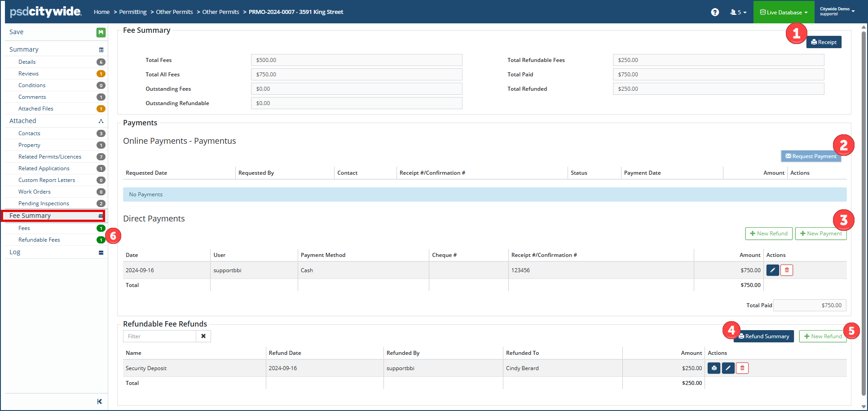This screenshot has width=868, height=411.
Task: Click the refundable fee Filter input field
Action: click(159, 336)
